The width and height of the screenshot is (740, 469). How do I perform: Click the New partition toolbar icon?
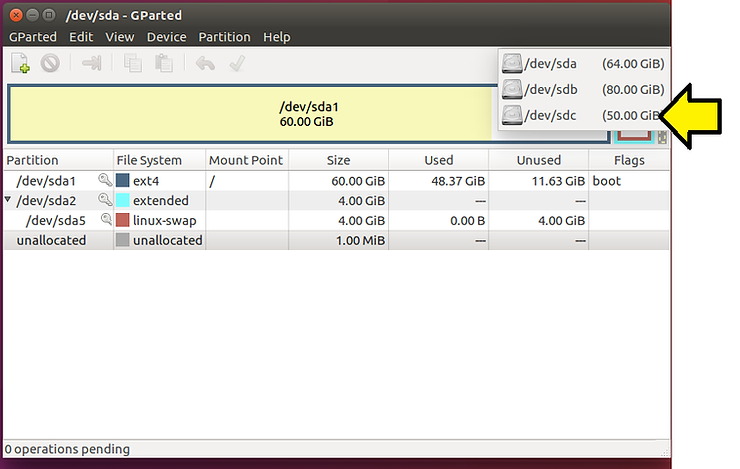coord(20,64)
